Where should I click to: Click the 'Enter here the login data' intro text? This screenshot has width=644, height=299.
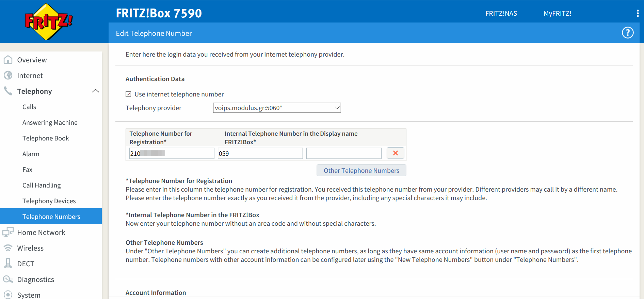[235, 55]
